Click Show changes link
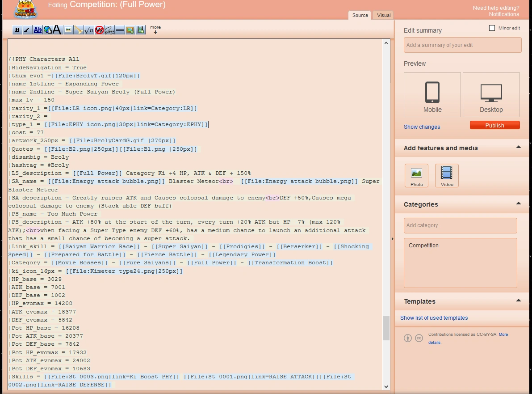This screenshot has width=532, height=394. [x=422, y=127]
